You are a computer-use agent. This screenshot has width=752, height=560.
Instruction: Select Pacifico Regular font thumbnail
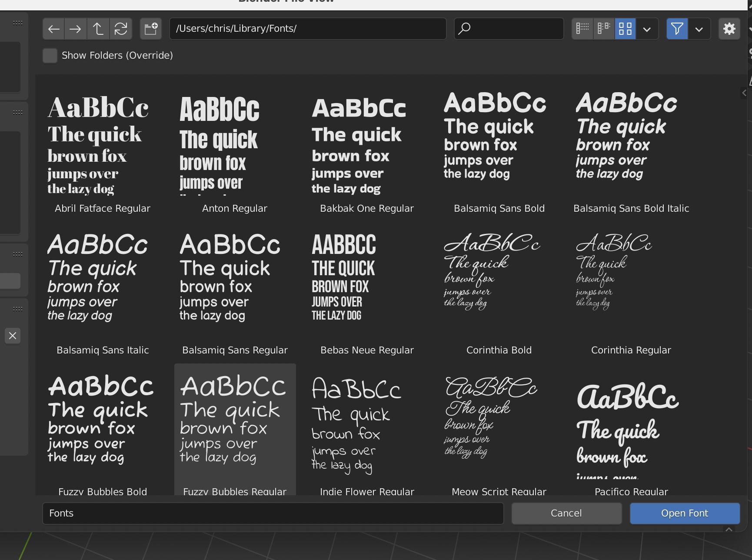[631, 428]
